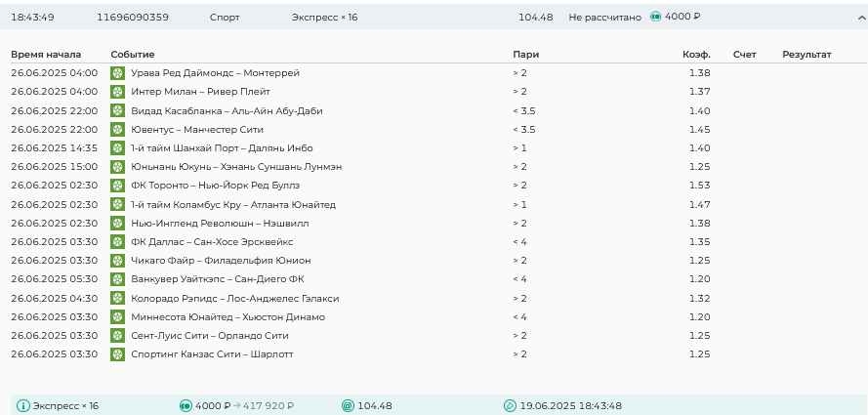Click the soccer icon for Сент-Луис Сити – Орландо Сити
The image size is (868, 415).
click(117, 336)
